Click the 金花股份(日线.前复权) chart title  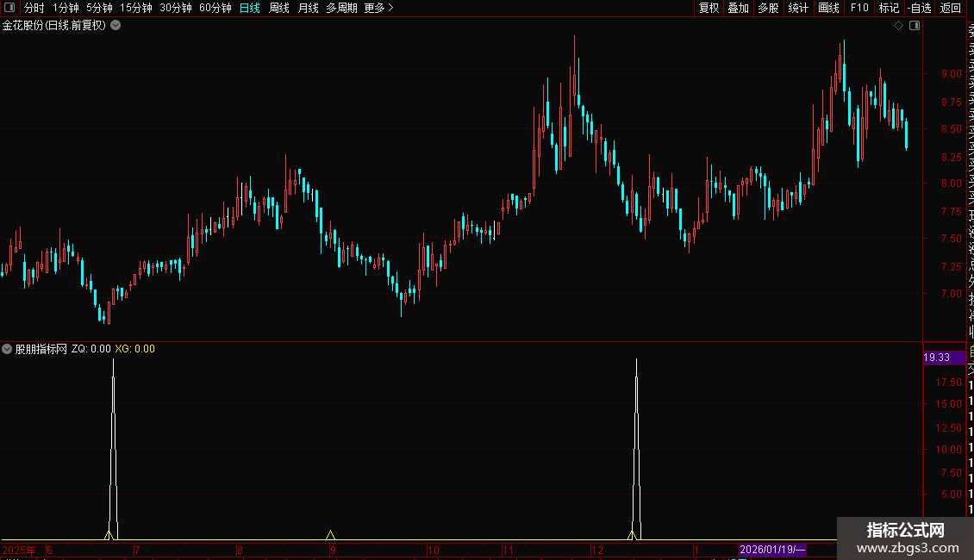pos(54,26)
